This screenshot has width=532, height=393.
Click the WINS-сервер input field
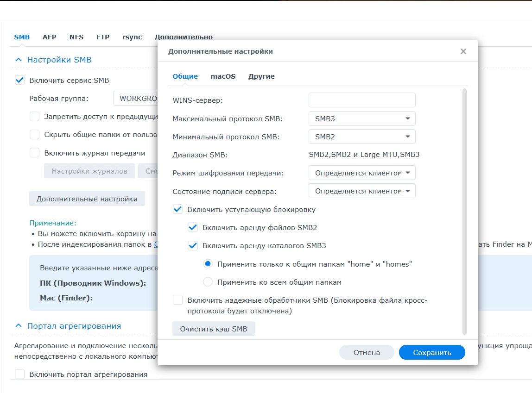coord(362,100)
